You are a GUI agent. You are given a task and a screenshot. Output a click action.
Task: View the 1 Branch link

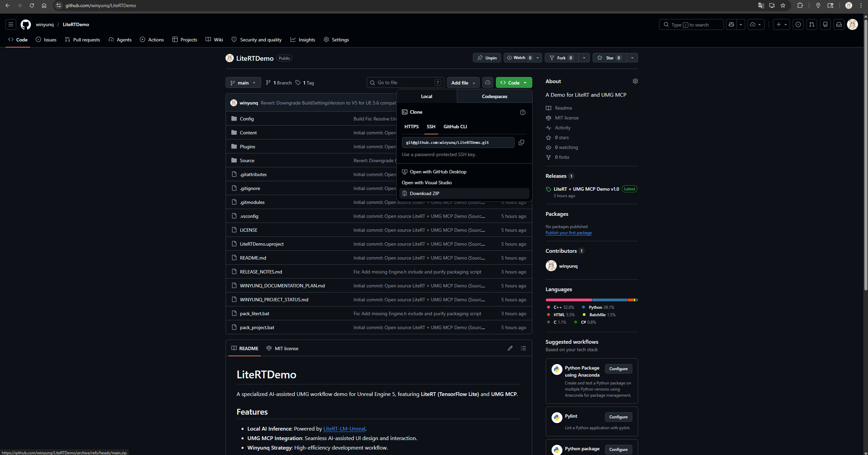(279, 83)
